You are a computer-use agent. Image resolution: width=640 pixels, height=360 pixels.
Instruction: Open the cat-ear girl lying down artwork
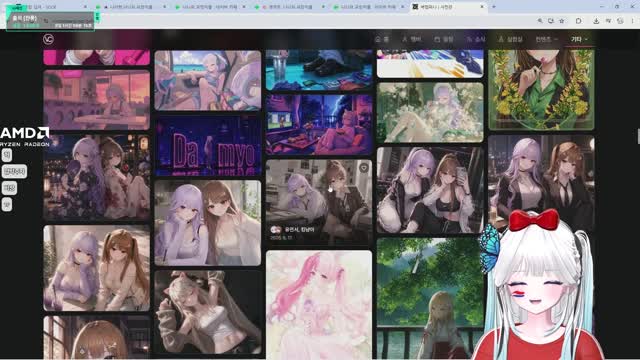[208, 312]
